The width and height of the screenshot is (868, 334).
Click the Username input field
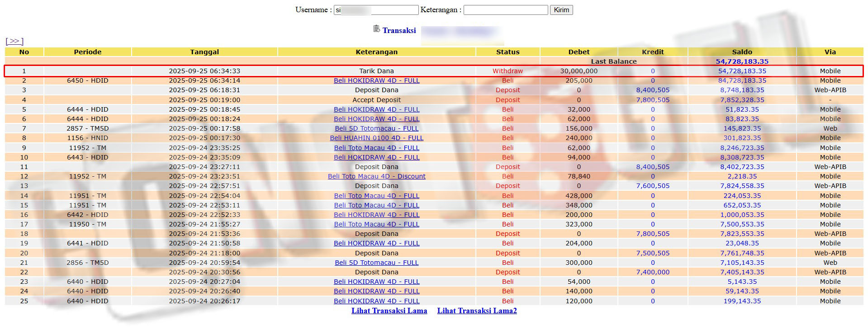click(376, 10)
